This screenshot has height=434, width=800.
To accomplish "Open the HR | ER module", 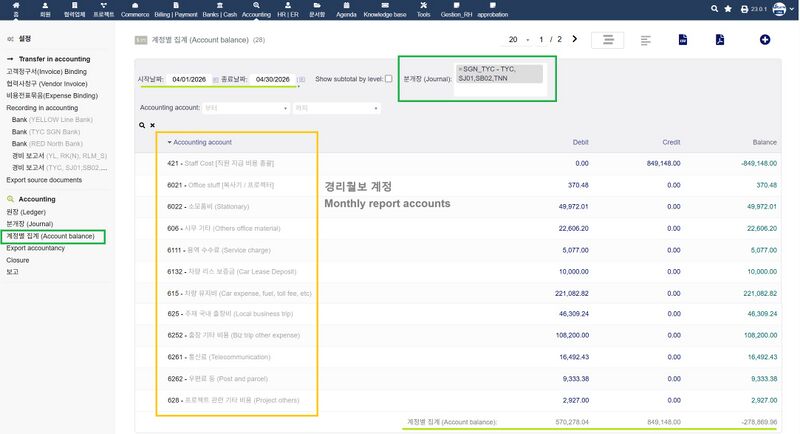I will (x=288, y=10).
